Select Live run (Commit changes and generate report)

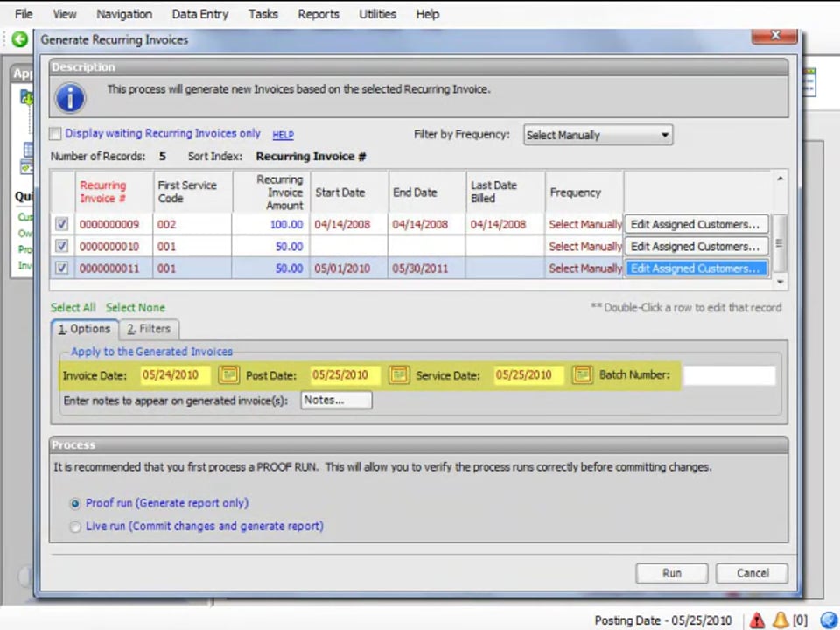[75, 527]
